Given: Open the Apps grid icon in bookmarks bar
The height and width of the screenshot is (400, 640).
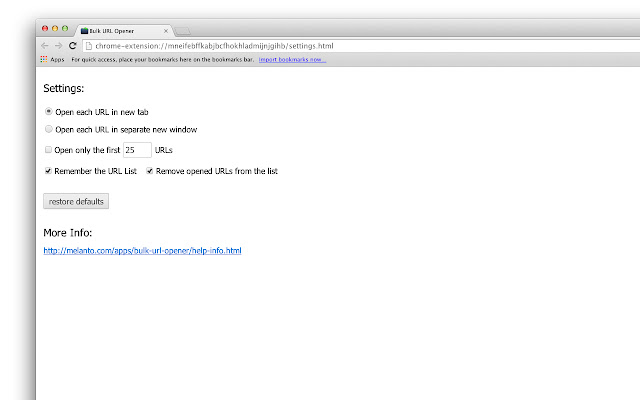Looking at the screenshot, I should 44,59.
